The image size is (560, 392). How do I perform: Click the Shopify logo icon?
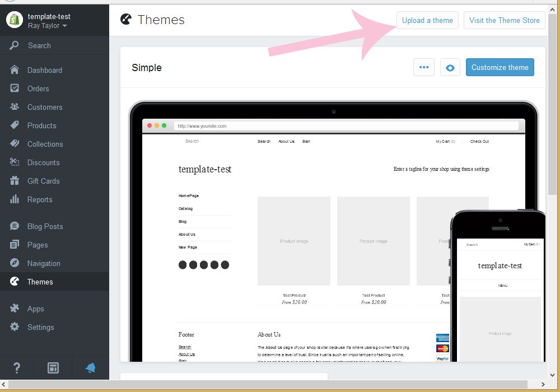(x=15, y=20)
